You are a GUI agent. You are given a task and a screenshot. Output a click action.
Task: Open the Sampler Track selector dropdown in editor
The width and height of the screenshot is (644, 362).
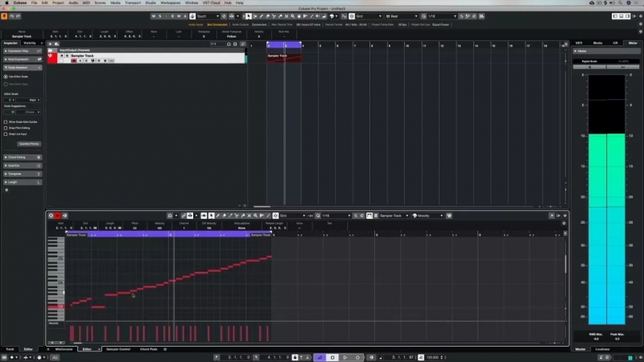pyautogui.click(x=394, y=216)
